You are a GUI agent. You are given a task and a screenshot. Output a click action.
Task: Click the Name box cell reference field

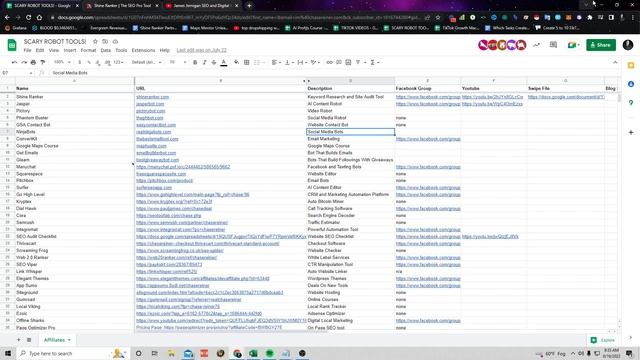point(17,73)
